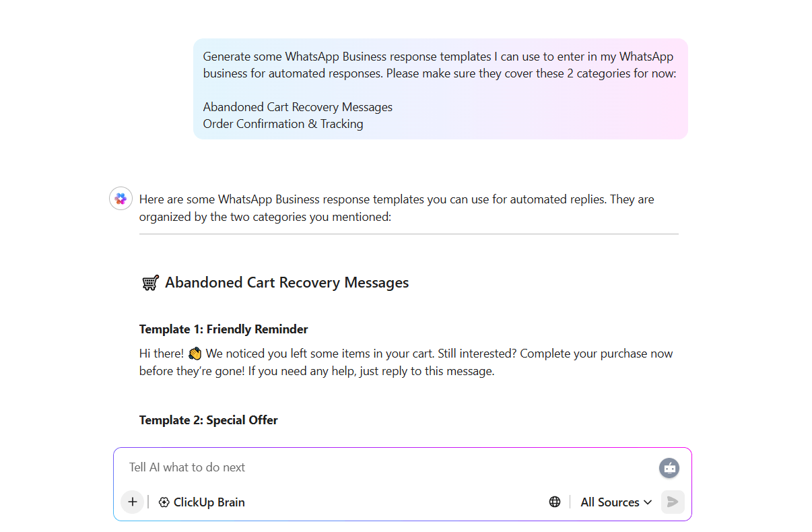
Task: Click the Friendly Reminder template body text
Action: coord(406,362)
